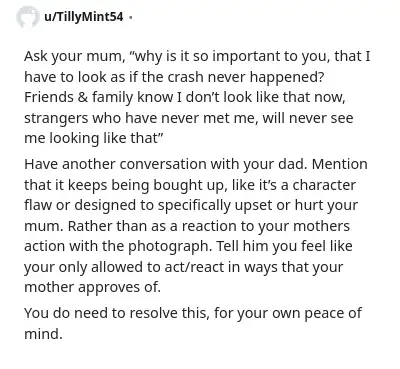Click the paragraph beginning "Have another conversation"

[196, 226]
